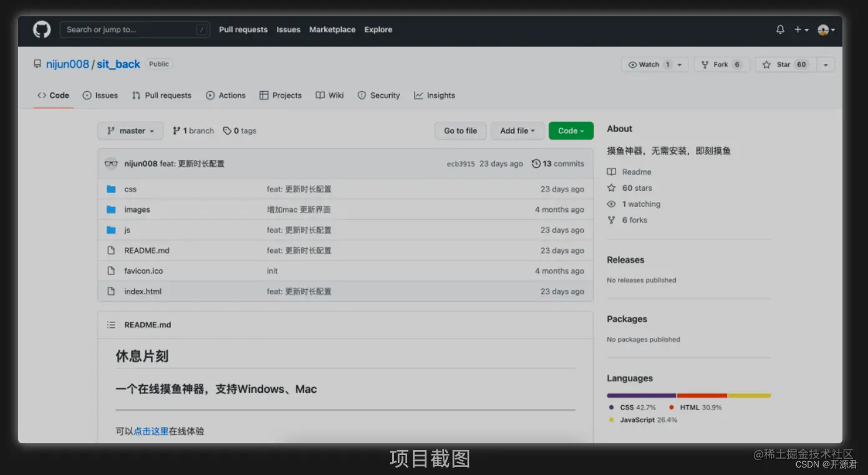Viewport: 868px width, 475px height.
Task: Click the Go to file button
Action: (x=460, y=131)
